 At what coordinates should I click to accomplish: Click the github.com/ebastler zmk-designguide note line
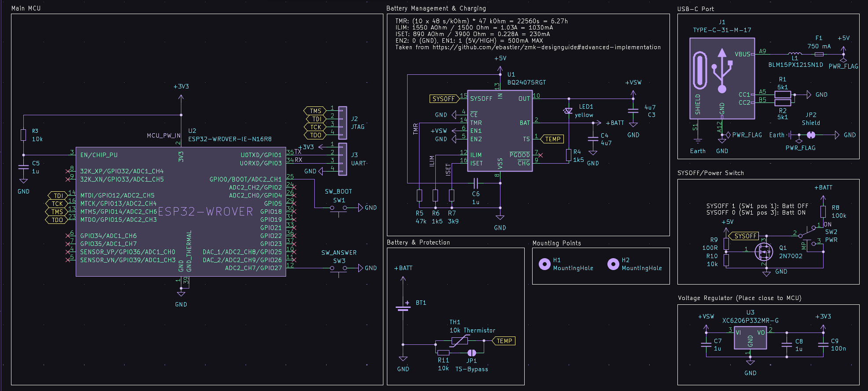(x=528, y=47)
